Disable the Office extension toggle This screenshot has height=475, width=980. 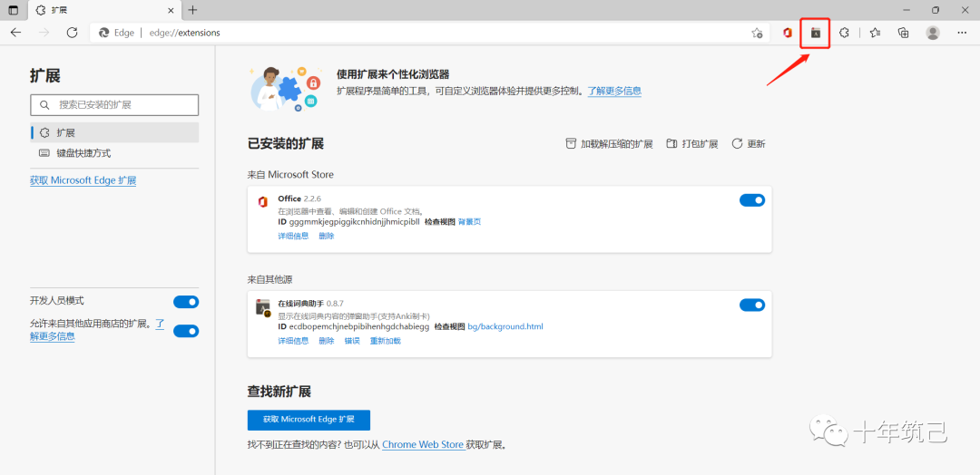[x=752, y=200]
